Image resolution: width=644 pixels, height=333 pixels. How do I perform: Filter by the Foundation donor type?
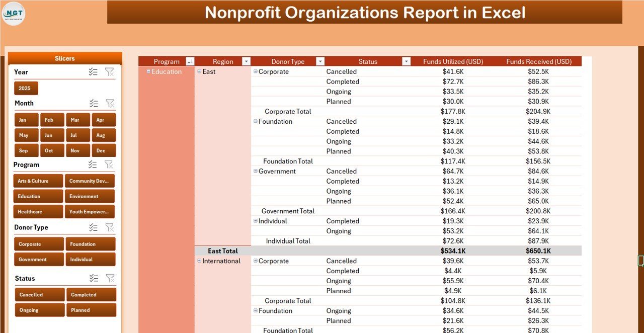coord(91,244)
